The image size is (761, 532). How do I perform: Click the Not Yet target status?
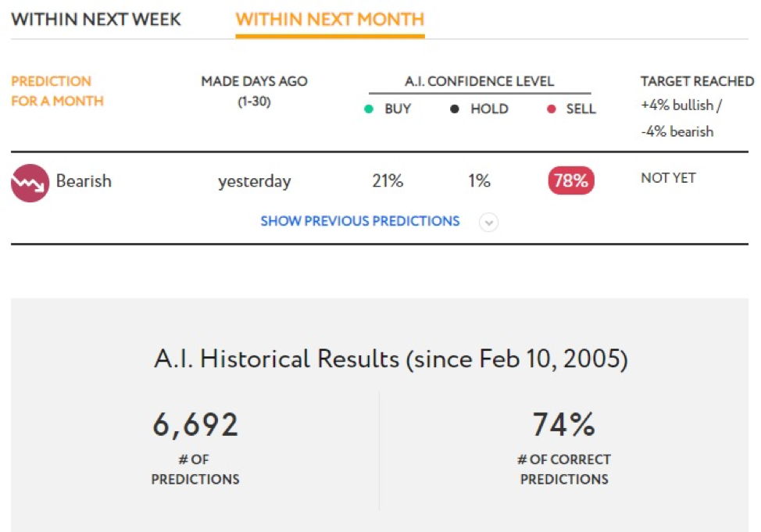click(668, 178)
